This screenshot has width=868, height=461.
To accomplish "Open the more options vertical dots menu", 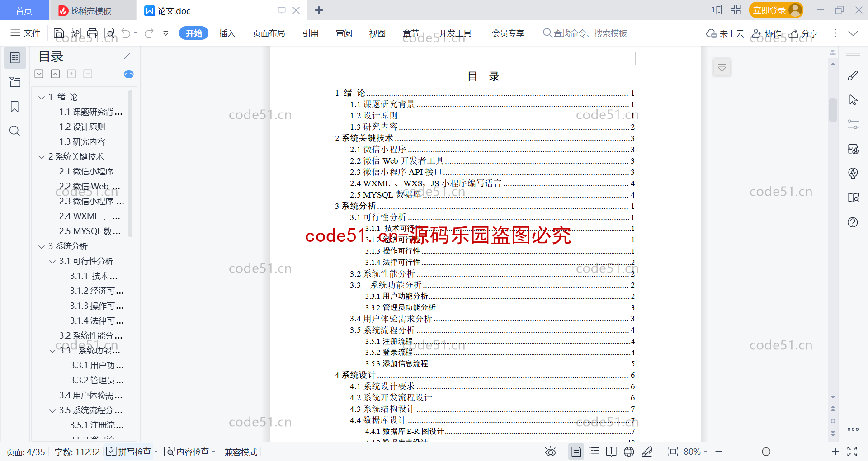I will (x=835, y=33).
